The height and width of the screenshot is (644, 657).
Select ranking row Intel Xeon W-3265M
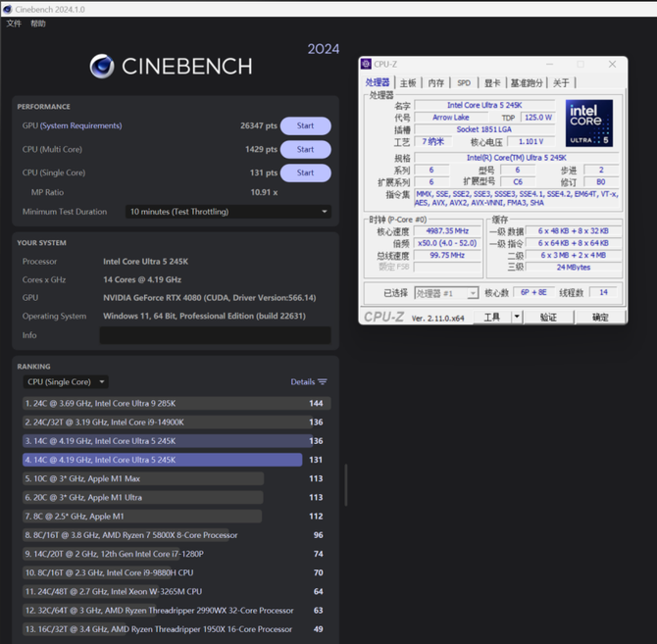(177, 592)
